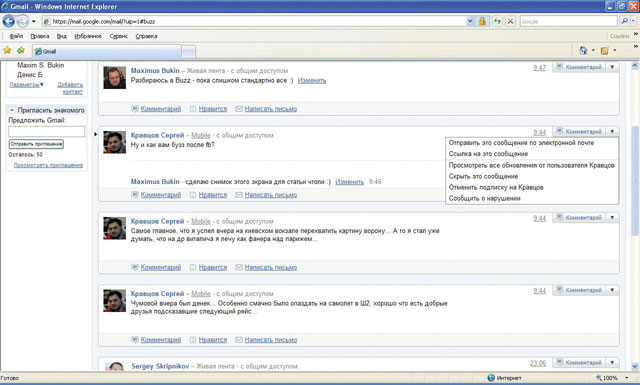This screenshot has width=640, height=385.
Task: Click in the Предложить Gmail email field
Action: [x=47, y=131]
